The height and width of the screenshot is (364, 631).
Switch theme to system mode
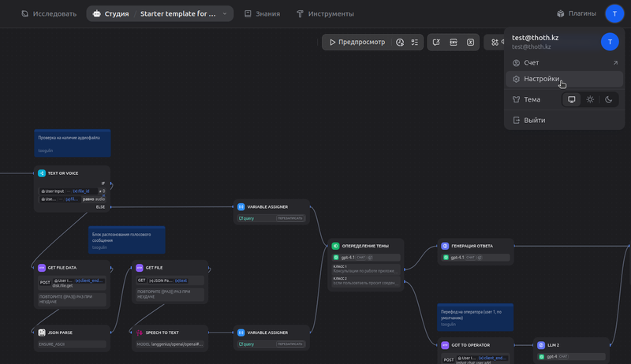coord(571,100)
